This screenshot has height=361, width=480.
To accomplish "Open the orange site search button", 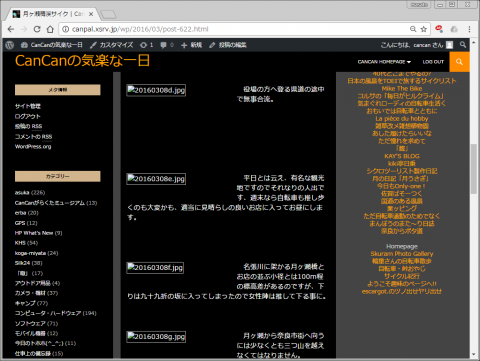I will (459, 62).
